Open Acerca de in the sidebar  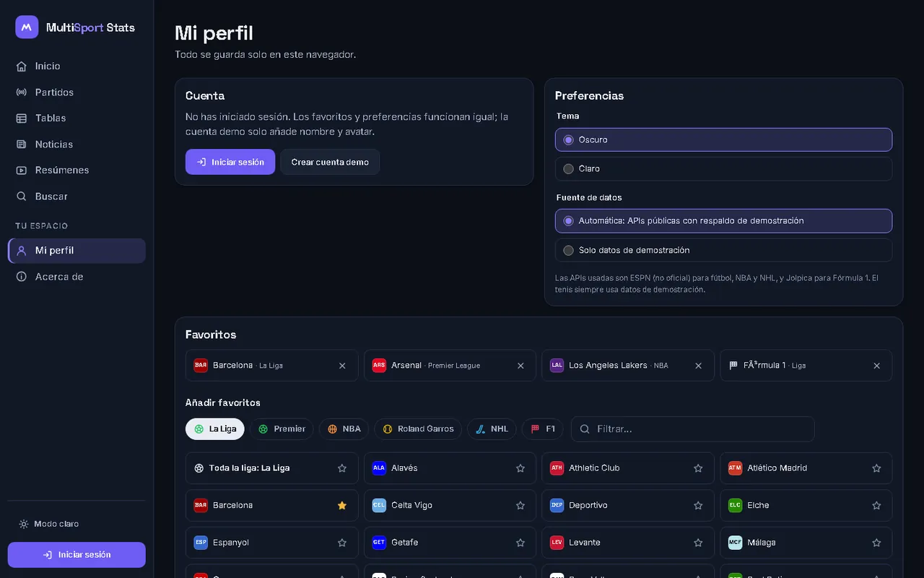click(77, 277)
